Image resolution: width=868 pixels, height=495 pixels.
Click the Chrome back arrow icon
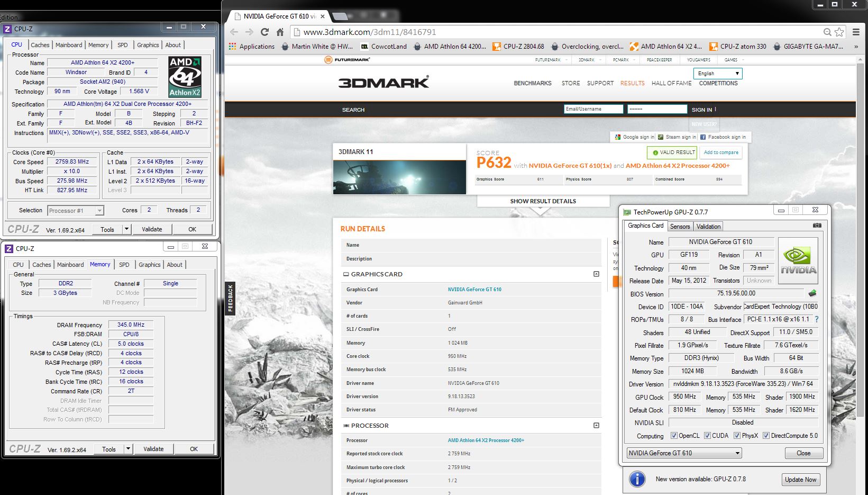234,32
